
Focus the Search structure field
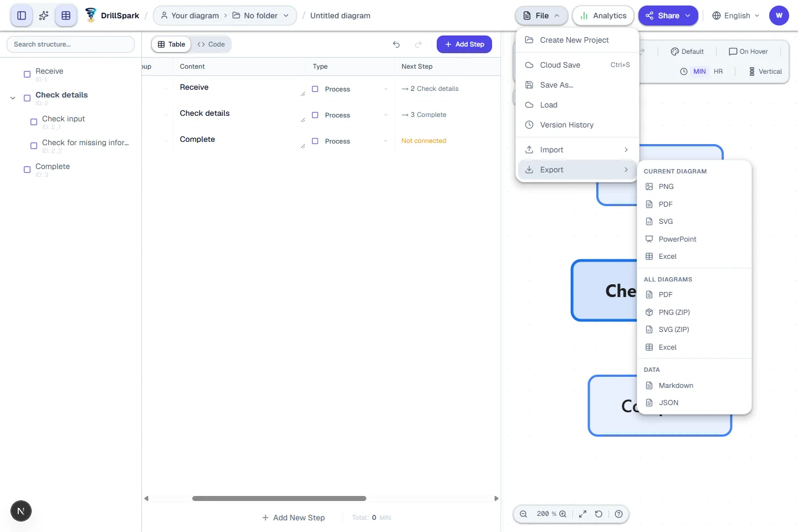pos(71,44)
